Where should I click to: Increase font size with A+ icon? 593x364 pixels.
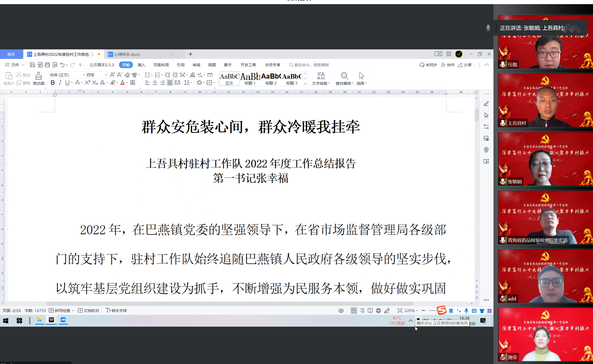coord(112,75)
